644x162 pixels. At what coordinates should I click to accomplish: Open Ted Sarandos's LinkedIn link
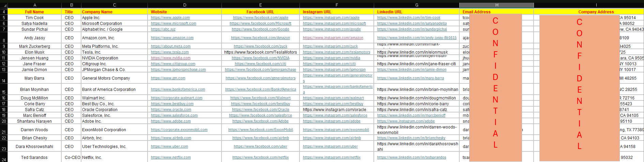[x=412, y=158]
